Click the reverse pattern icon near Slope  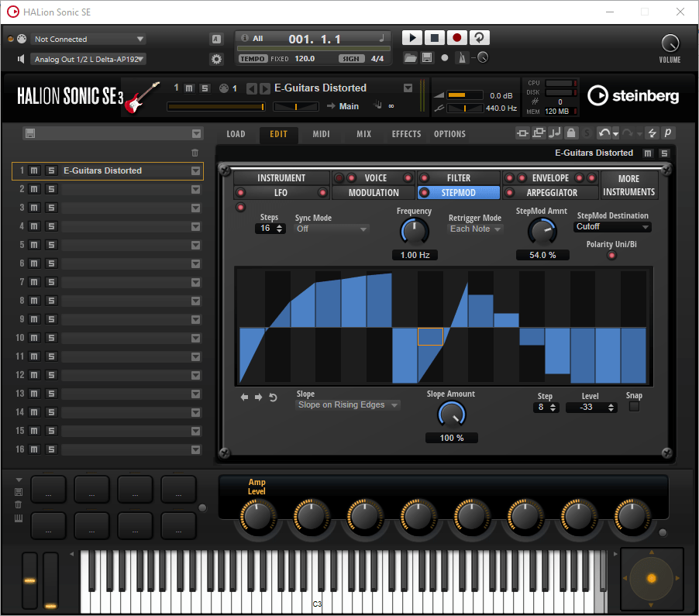coord(273,397)
